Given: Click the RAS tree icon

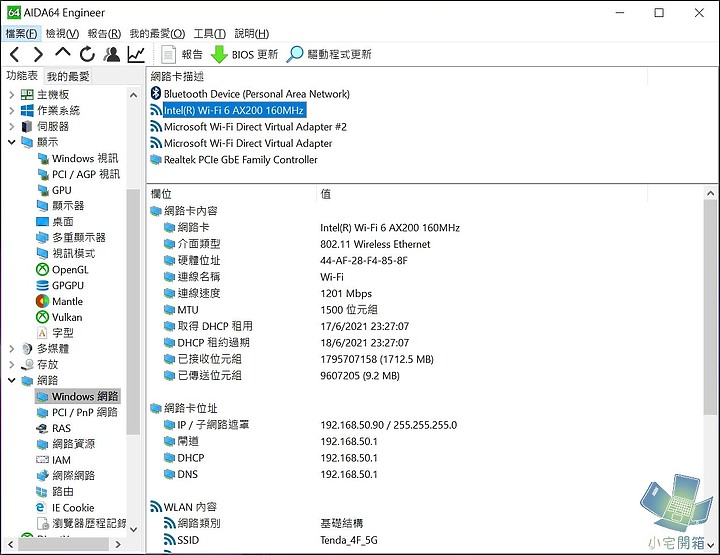Looking at the screenshot, I should (43, 428).
